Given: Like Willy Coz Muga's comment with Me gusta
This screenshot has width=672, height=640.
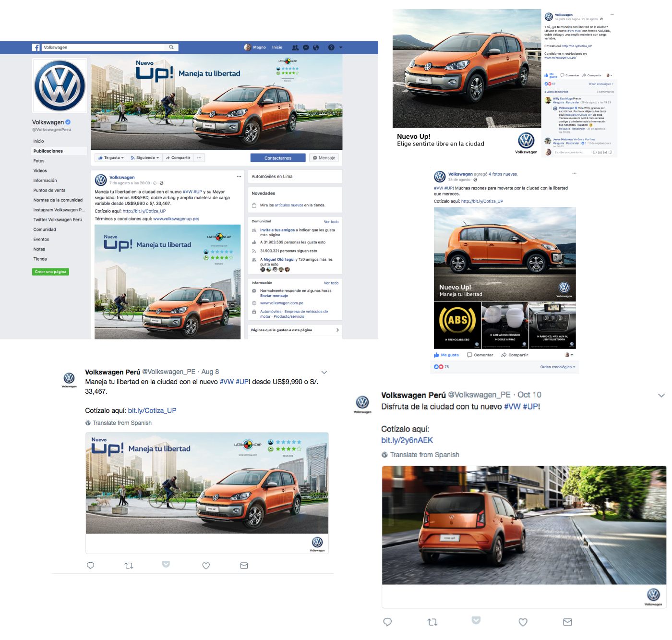Looking at the screenshot, I should pyautogui.click(x=558, y=102).
